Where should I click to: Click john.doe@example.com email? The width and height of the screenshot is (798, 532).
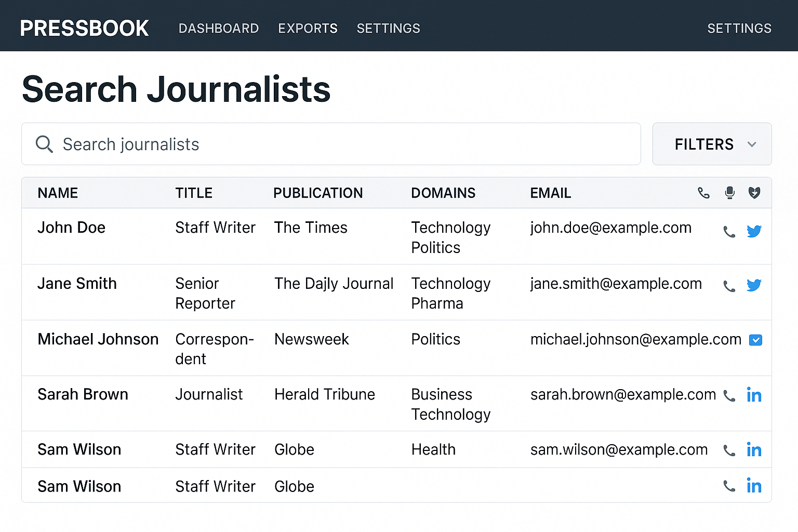(x=610, y=228)
